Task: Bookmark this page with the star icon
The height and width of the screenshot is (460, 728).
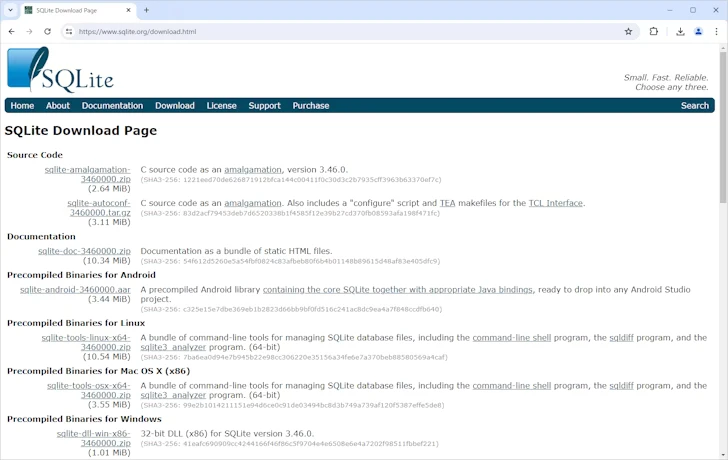Action: pyautogui.click(x=628, y=32)
